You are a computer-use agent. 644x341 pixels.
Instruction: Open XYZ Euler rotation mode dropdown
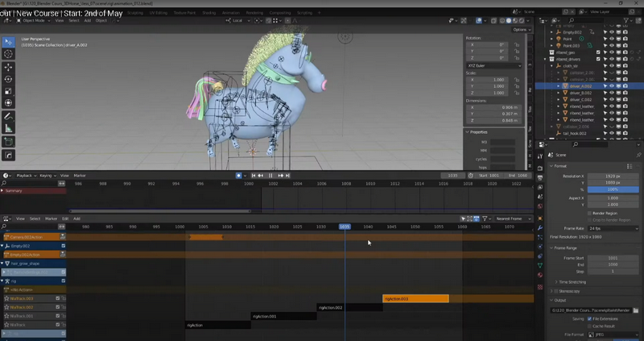click(494, 66)
